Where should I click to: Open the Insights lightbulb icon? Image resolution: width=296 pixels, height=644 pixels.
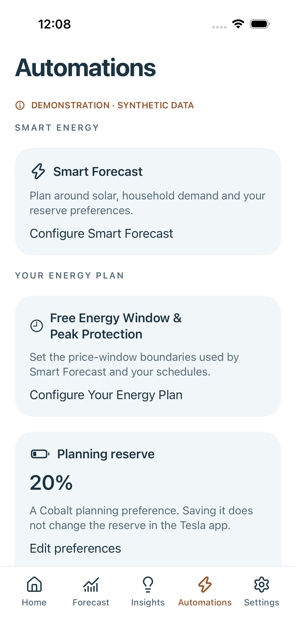click(x=148, y=584)
